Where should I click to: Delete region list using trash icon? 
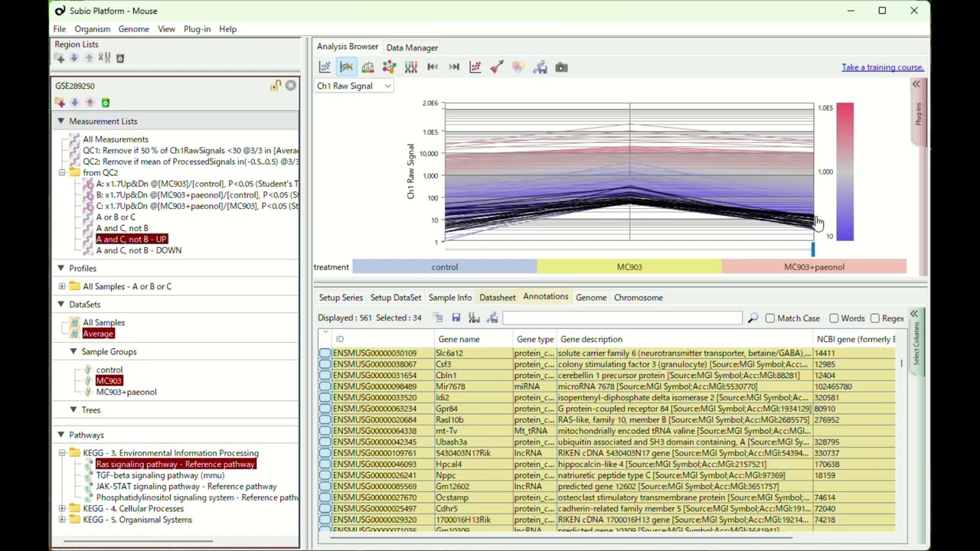(120, 58)
